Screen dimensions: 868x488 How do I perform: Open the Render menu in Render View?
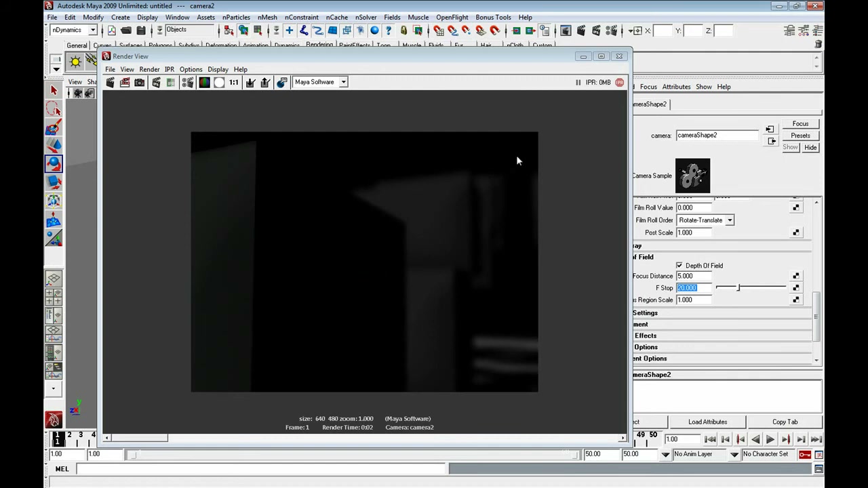pos(149,69)
